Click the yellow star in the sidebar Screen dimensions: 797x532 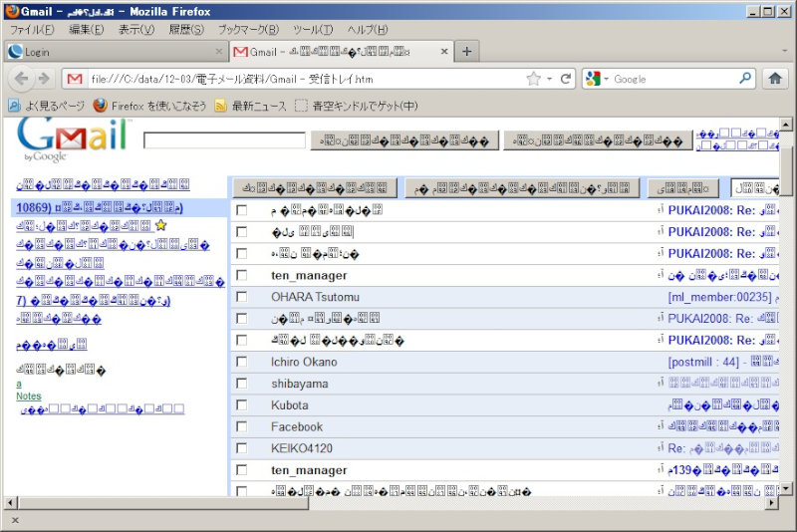point(161,225)
